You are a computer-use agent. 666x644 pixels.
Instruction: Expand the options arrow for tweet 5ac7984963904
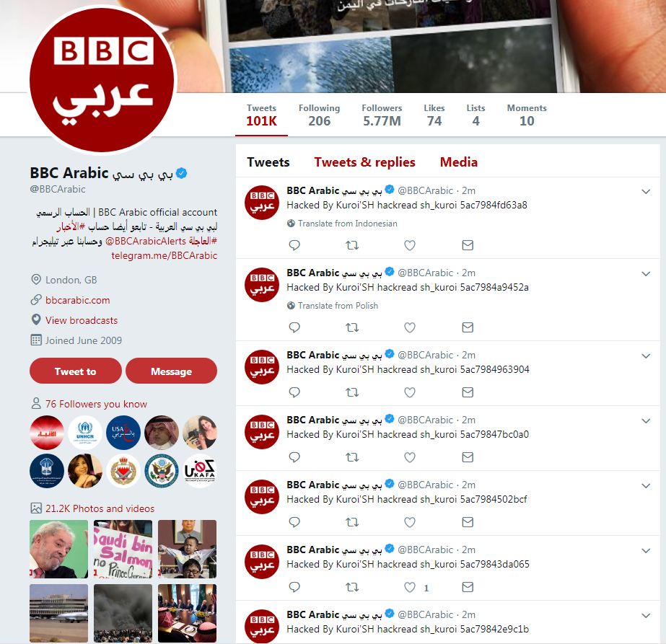[x=646, y=356]
